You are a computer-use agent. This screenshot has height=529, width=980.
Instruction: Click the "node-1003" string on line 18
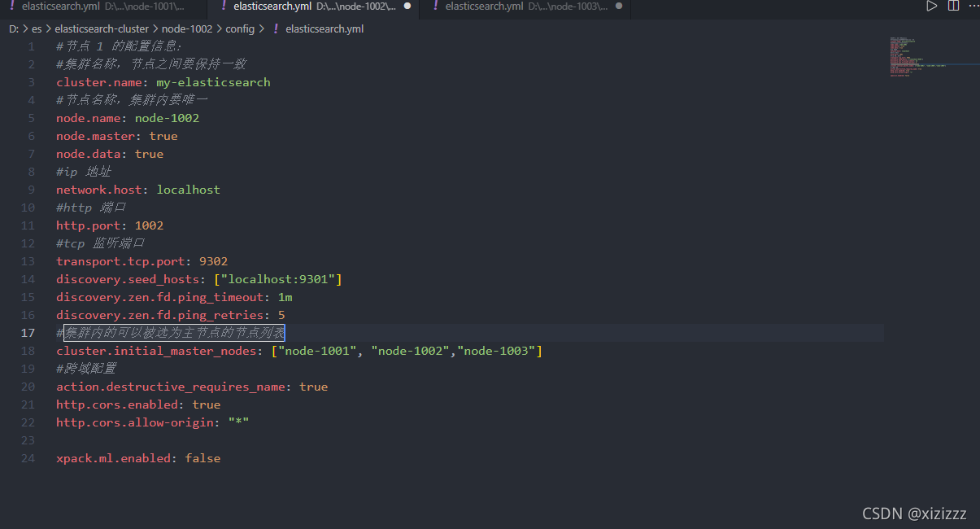(x=496, y=351)
